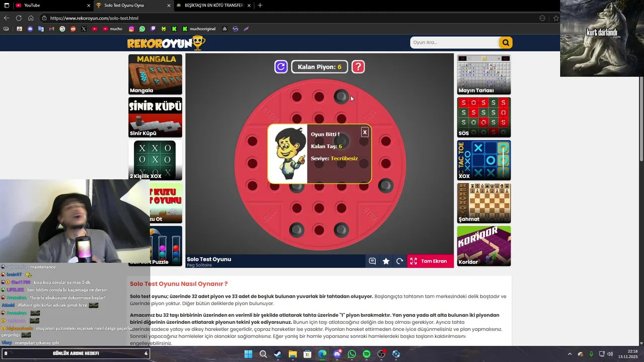Viewport: 644px width, 362px height.
Task: Open the muchooriginal Kick bookmark
Action: click(199, 29)
